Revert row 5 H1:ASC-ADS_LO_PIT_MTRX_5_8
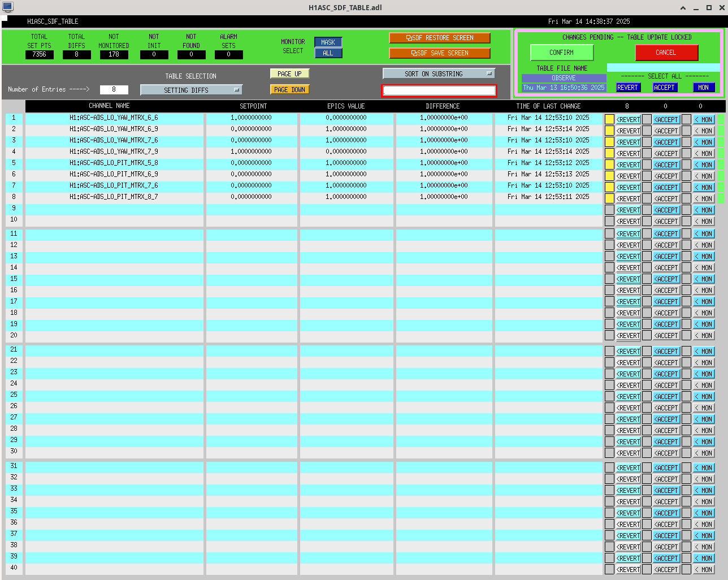 point(629,165)
